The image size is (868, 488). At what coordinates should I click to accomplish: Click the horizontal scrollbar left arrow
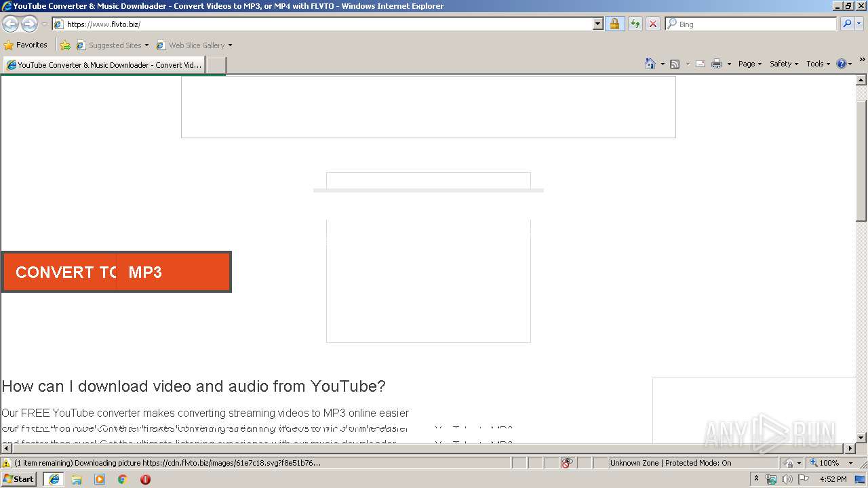[x=6, y=449]
